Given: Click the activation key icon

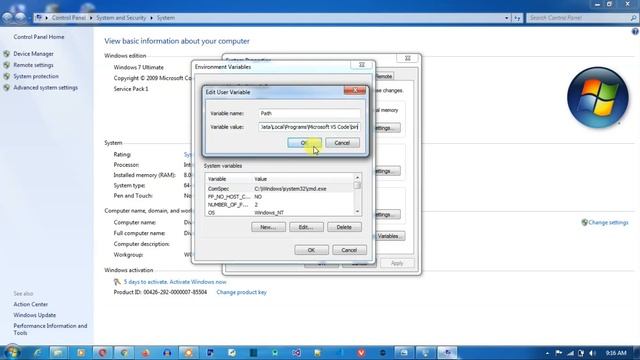Looking at the screenshot, I should (x=117, y=282).
